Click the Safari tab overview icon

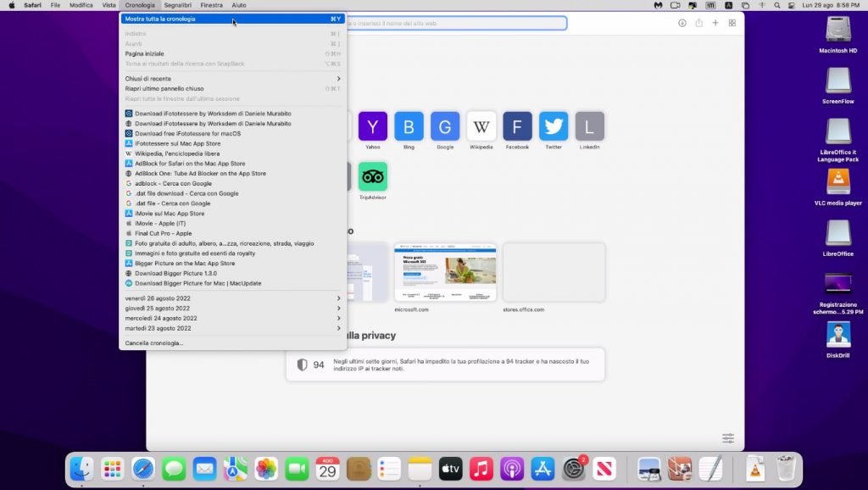click(732, 23)
